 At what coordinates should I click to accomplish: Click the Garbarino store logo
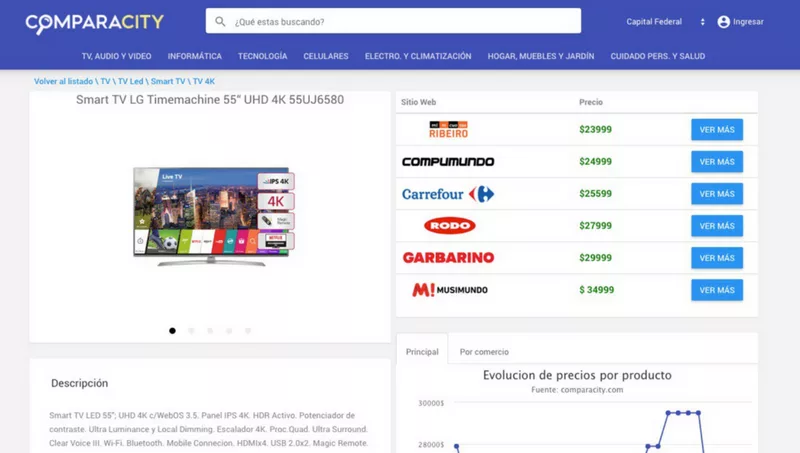pyautogui.click(x=448, y=258)
